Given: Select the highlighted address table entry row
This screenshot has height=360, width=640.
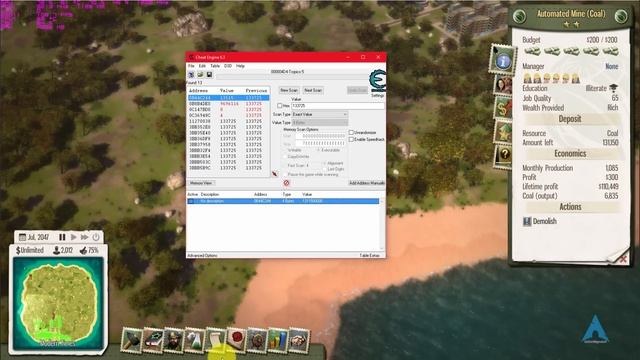Looking at the screenshot, I should coord(283,201).
